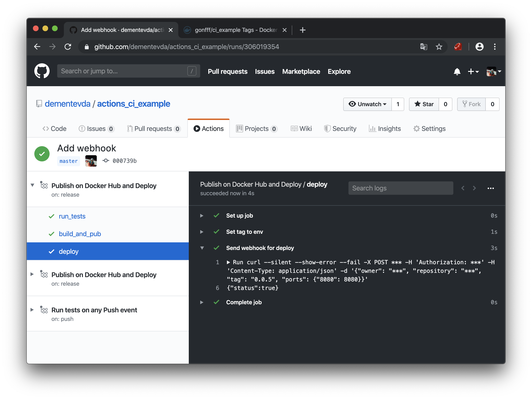
Task: Click the Actions tab icon
Action: (196, 128)
